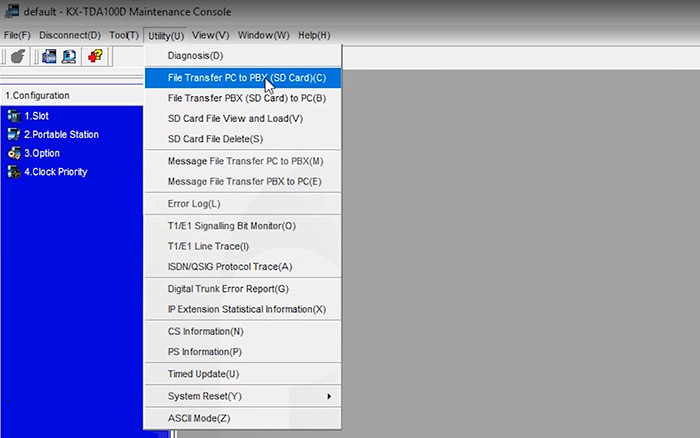Click the Slot icon in the Configuration list
Screen dimensions: 700x438
coord(14,116)
